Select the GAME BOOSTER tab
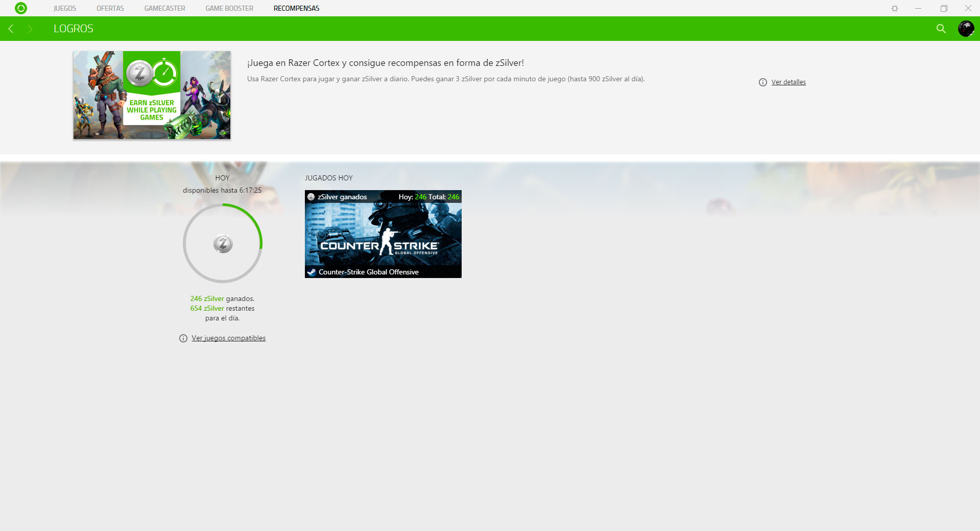Viewport: 980px width, 531px height. point(229,8)
